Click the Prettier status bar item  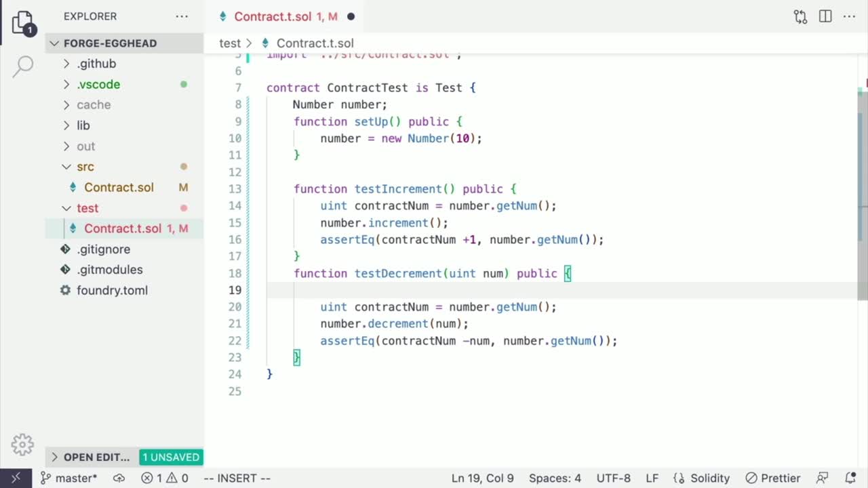pyautogui.click(x=773, y=478)
